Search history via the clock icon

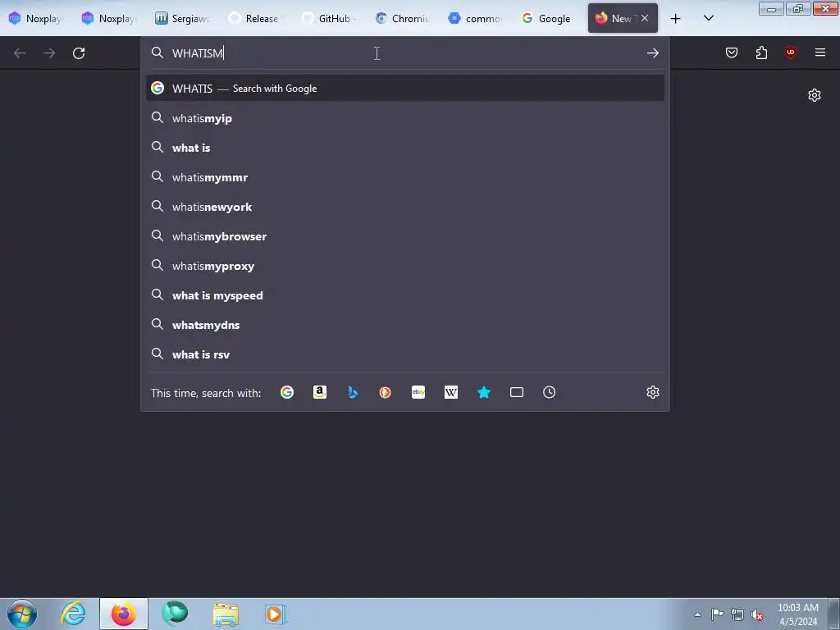(549, 393)
